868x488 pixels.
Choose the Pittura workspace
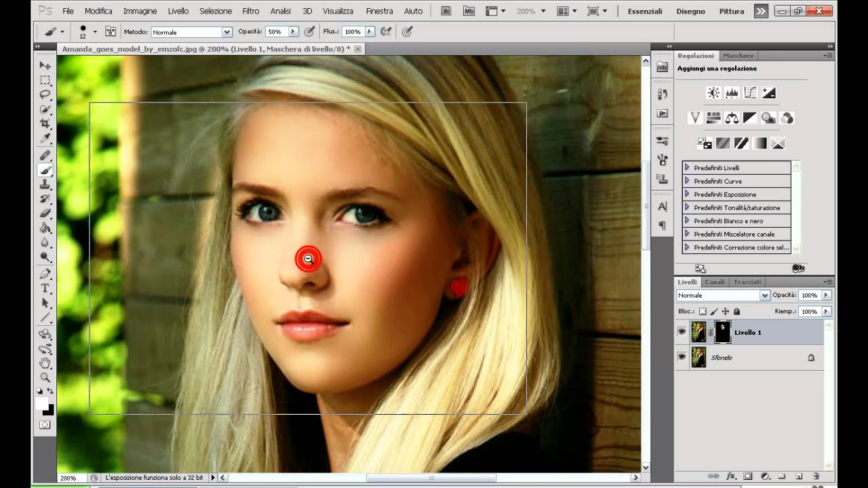(x=732, y=11)
